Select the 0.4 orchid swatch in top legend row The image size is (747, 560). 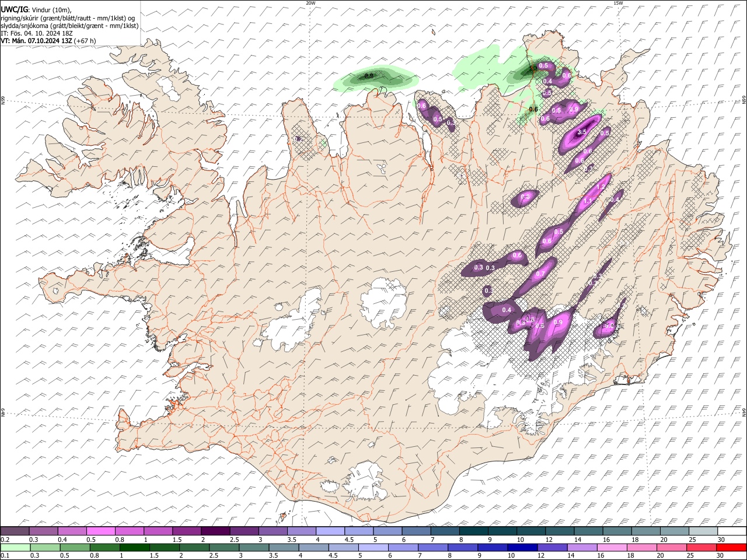pos(72,531)
